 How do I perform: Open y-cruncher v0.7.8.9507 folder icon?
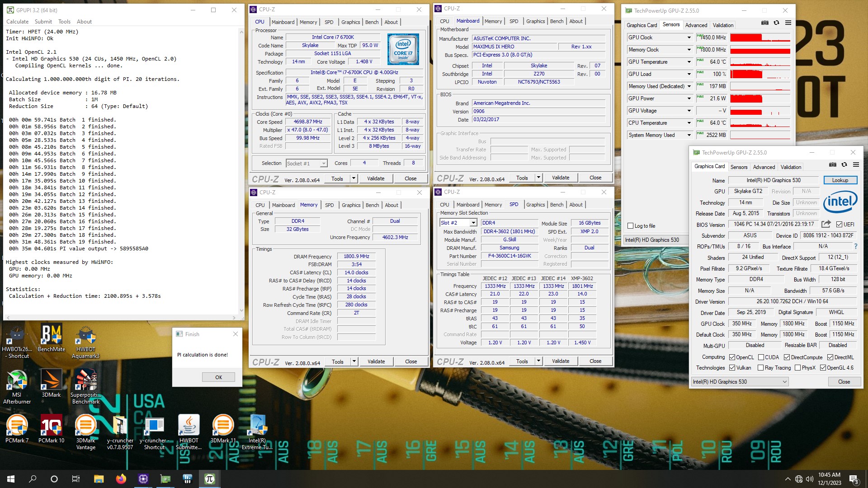coord(120,432)
